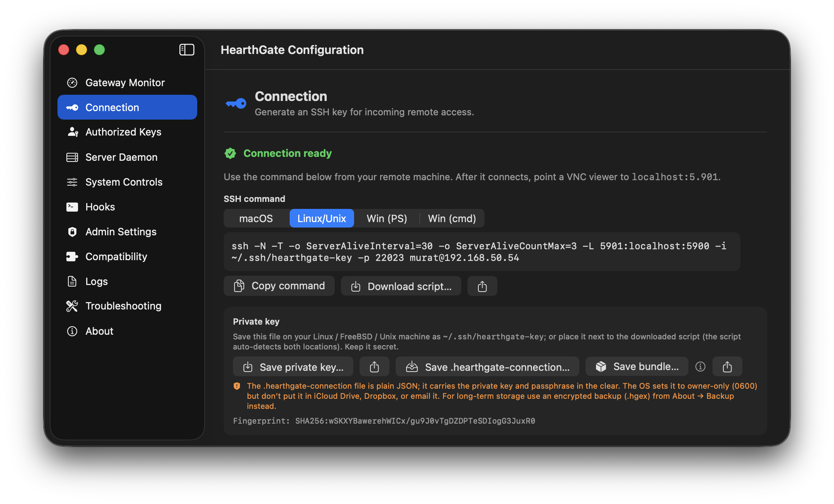The width and height of the screenshot is (834, 504).
Task: Switch to Win (PS) tab
Action: pyautogui.click(x=387, y=218)
